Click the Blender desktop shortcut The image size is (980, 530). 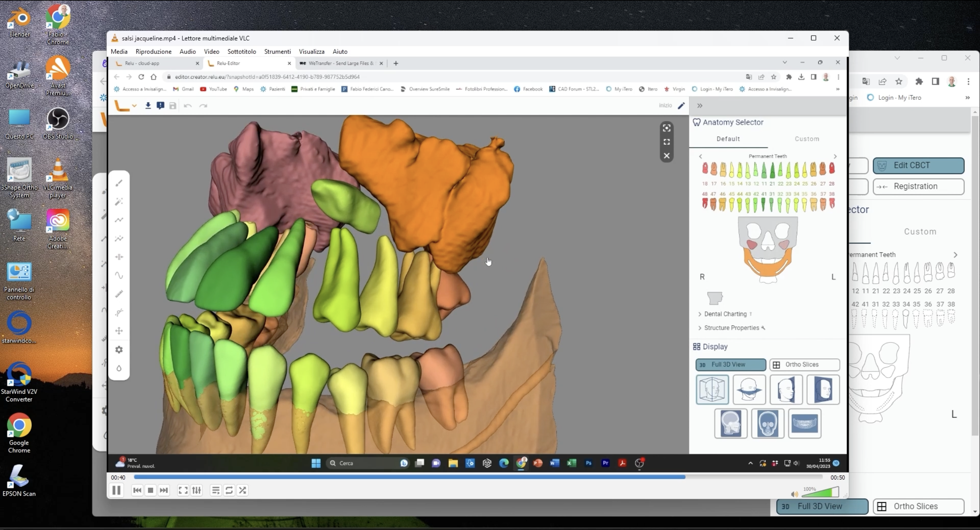[x=19, y=22]
